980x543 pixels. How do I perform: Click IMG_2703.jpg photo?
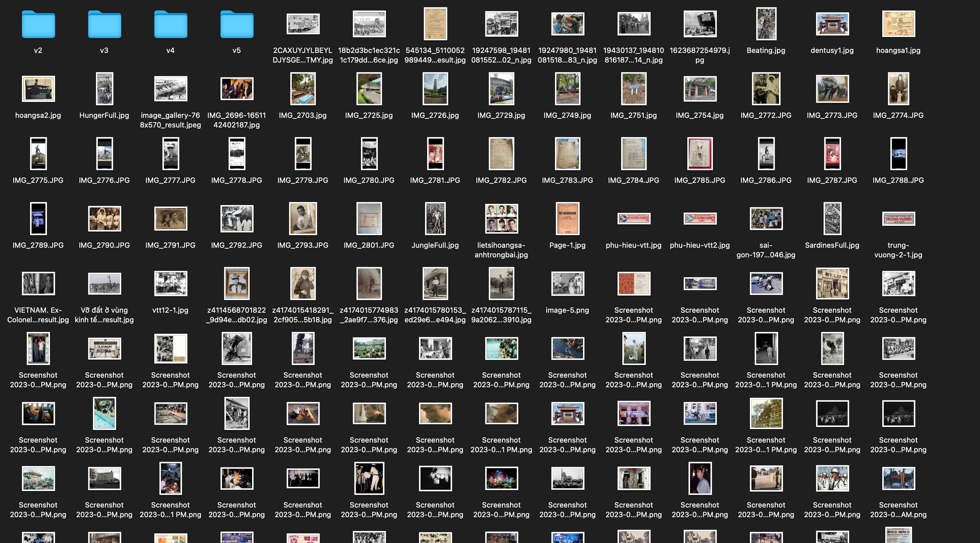point(303,89)
